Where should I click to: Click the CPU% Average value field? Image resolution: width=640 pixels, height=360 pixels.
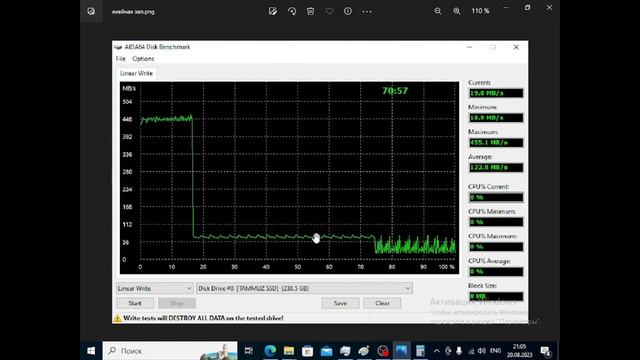tap(496, 272)
